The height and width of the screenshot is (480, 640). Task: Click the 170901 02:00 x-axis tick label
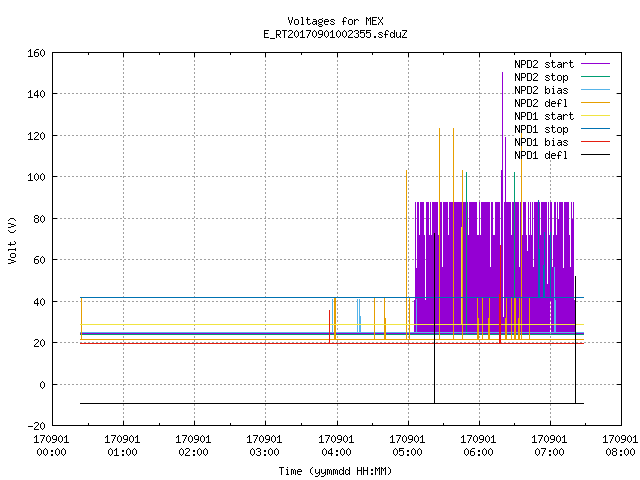coord(193,446)
